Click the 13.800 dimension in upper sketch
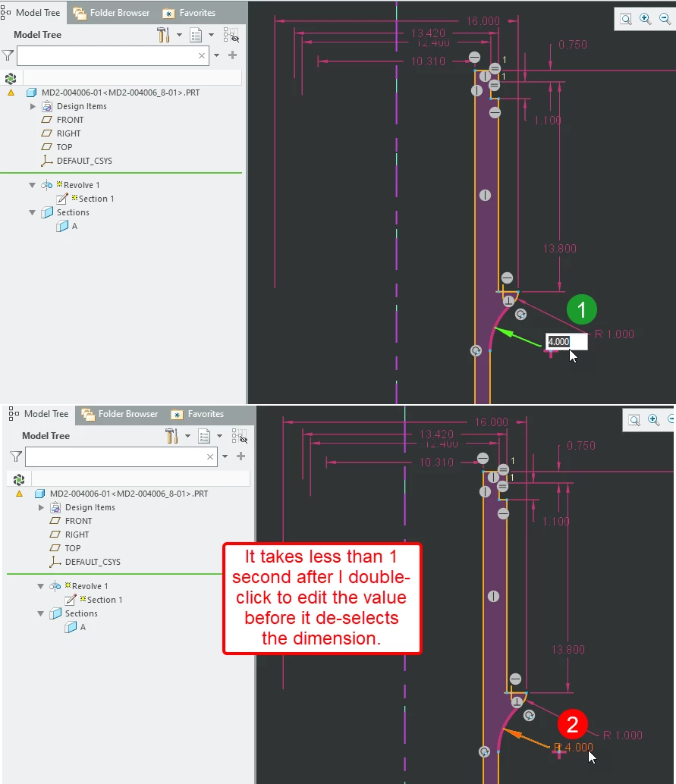Screen dimensions: 676x784 pos(560,249)
